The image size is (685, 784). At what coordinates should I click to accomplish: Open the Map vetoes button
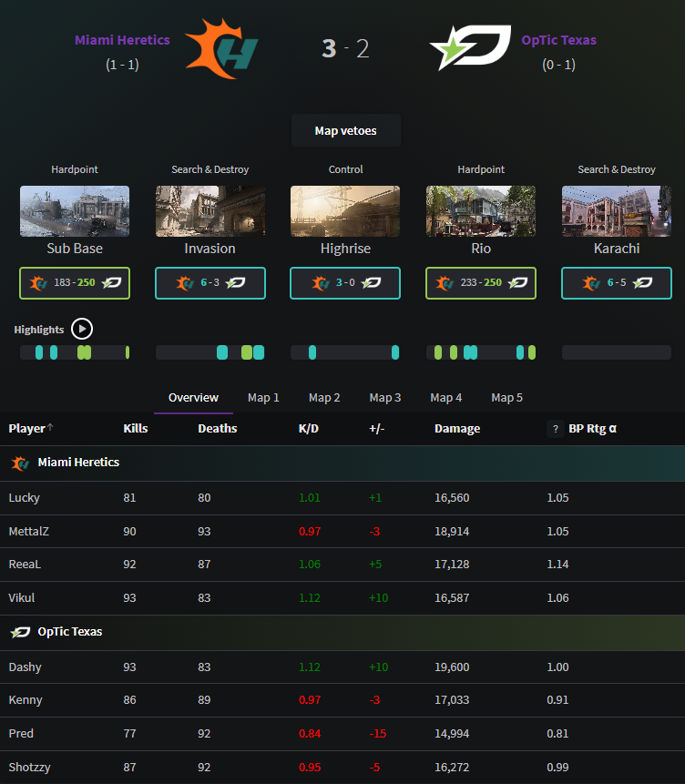[346, 130]
